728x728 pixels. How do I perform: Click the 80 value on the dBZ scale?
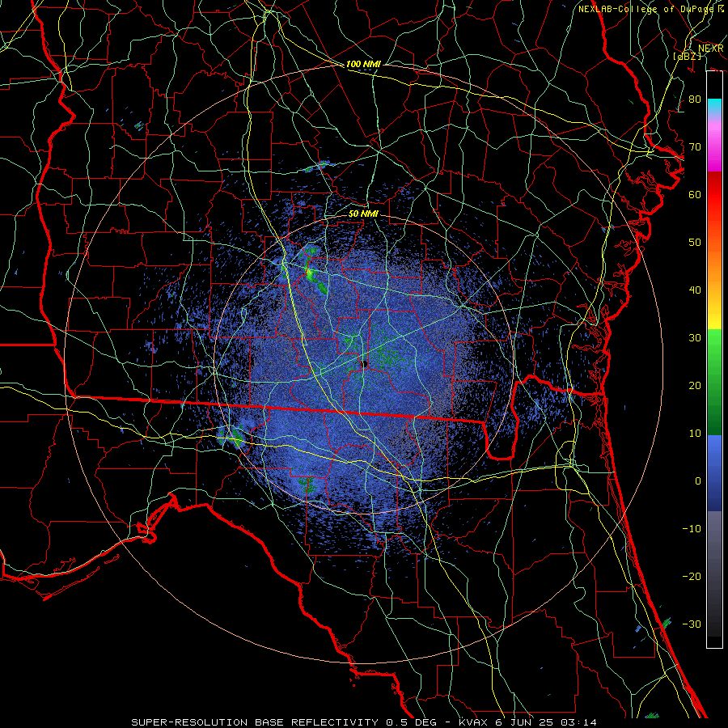click(x=695, y=99)
